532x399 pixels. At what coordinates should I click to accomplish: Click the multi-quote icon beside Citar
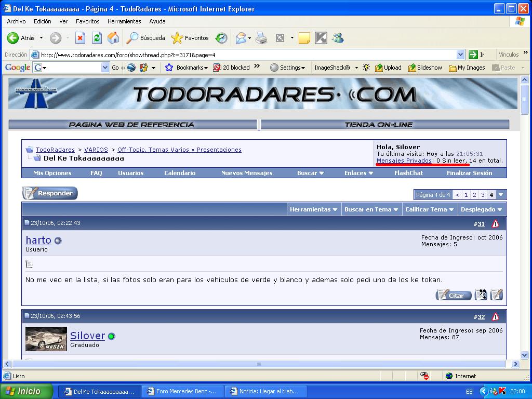pos(481,295)
